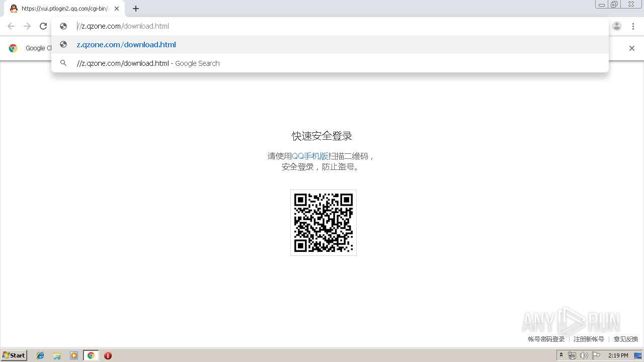
Task: Click the QQ penguin favicon on the tab
Action: pos(14,9)
